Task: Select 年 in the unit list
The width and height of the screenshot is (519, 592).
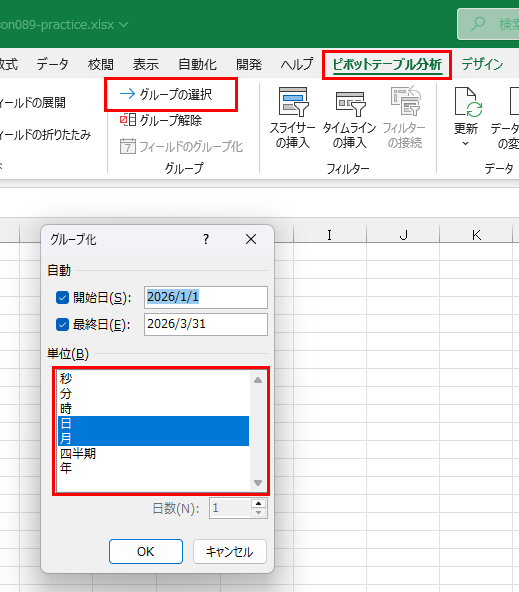Action: [x=153, y=468]
